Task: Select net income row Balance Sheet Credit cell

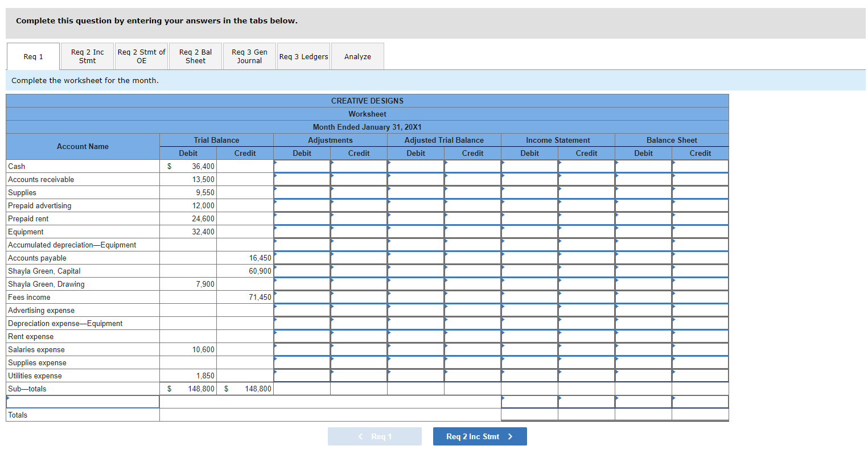Action: [x=700, y=402]
